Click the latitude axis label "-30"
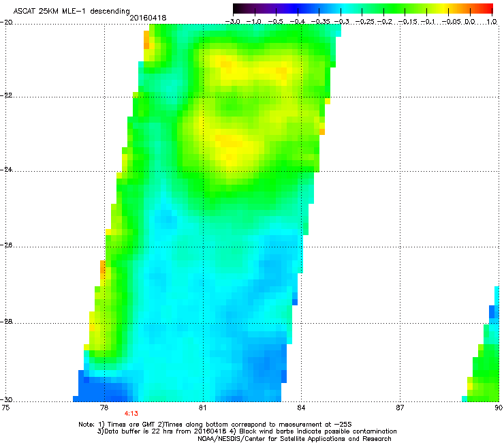The image size is (504, 443). (x=6, y=399)
